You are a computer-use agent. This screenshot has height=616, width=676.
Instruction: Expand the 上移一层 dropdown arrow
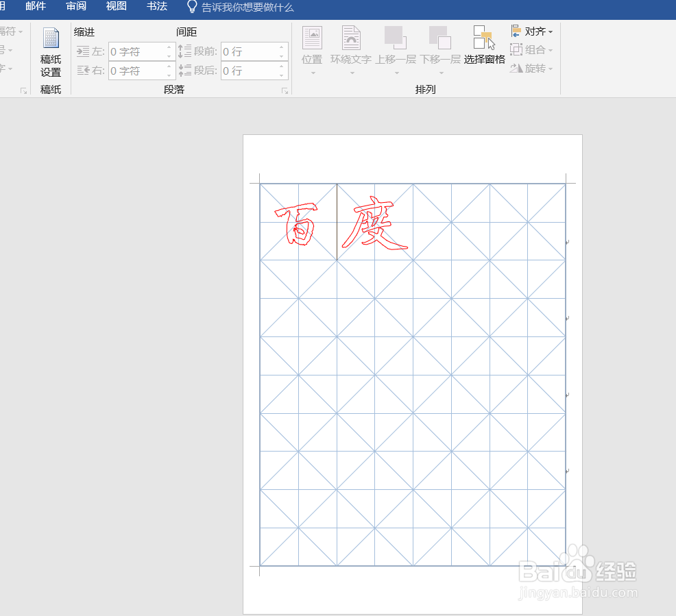[397, 73]
